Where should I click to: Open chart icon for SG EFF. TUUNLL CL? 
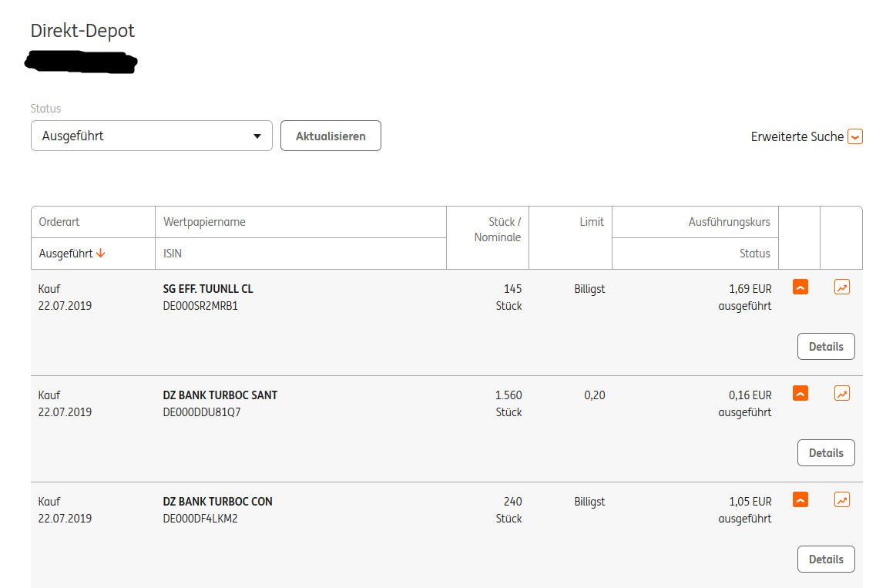coord(842,287)
